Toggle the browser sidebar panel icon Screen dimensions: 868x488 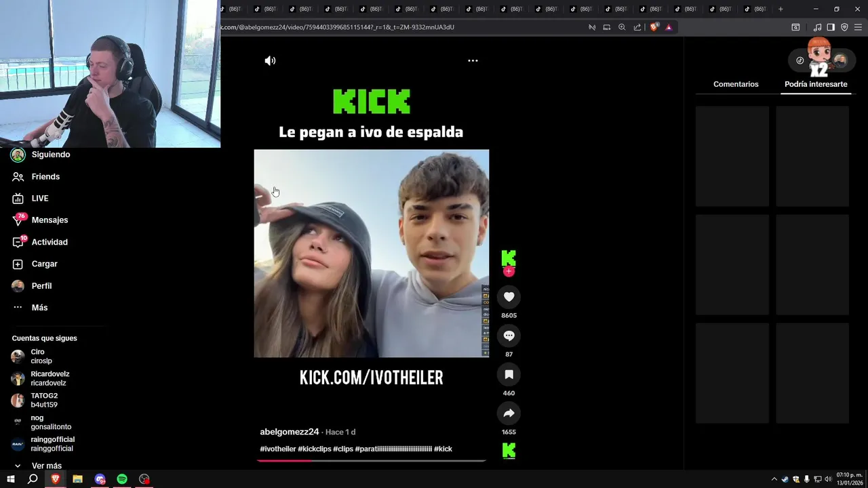(x=831, y=27)
